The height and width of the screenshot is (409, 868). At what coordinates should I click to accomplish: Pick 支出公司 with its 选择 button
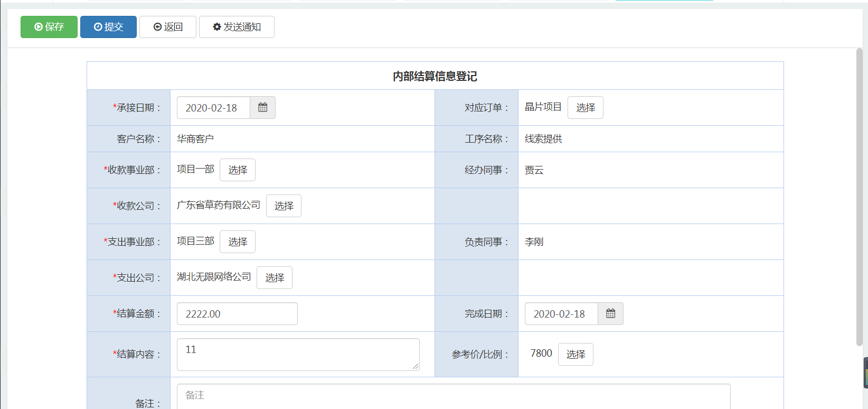[x=274, y=278]
